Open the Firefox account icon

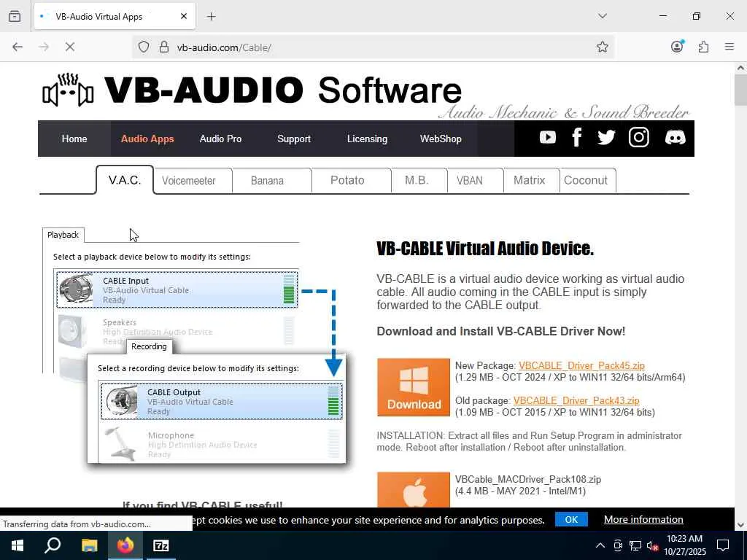pyautogui.click(x=677, y=47)
